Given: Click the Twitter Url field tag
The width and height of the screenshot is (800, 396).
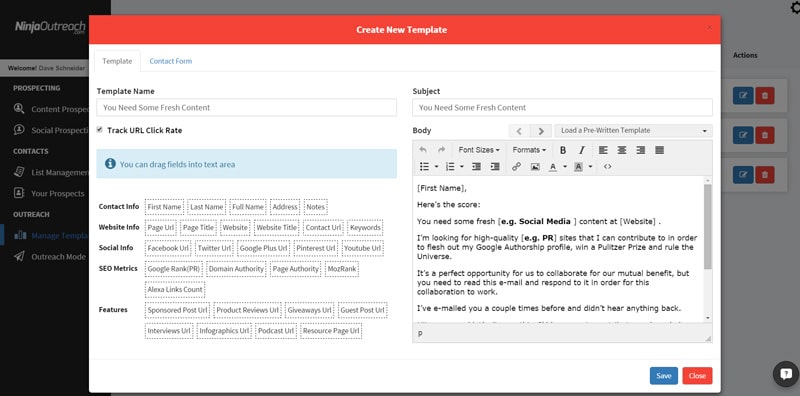Looking at the screenshot, I should coord(214,248).
